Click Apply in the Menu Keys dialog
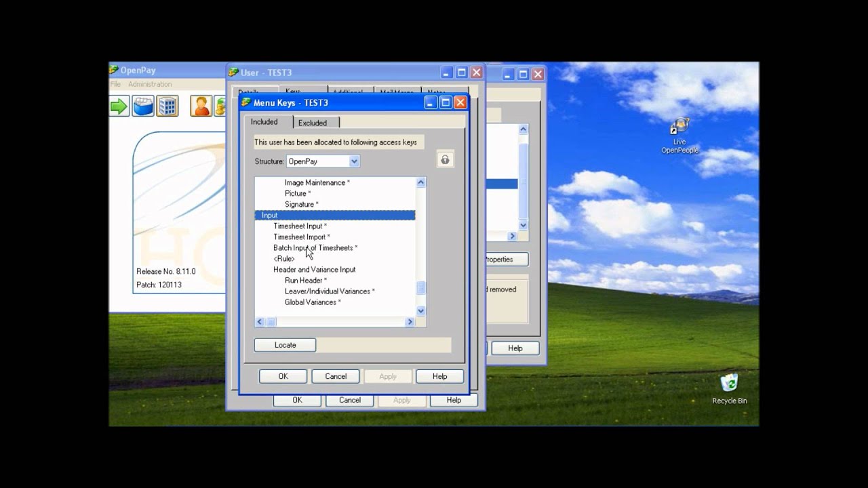Screen dimensions: 868x488 [388, 376]
